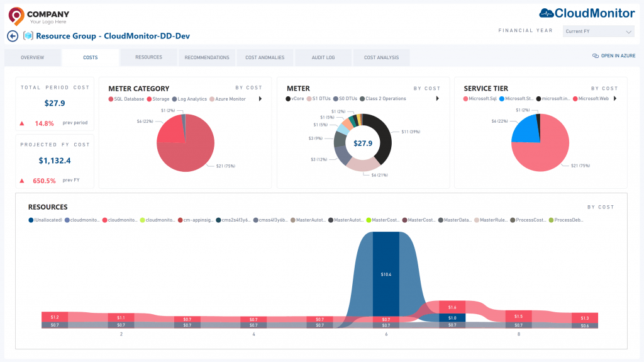Select Microsoft.St.. blue legend entry
This screenshot has height=362, width=644.
coord(516,99)
